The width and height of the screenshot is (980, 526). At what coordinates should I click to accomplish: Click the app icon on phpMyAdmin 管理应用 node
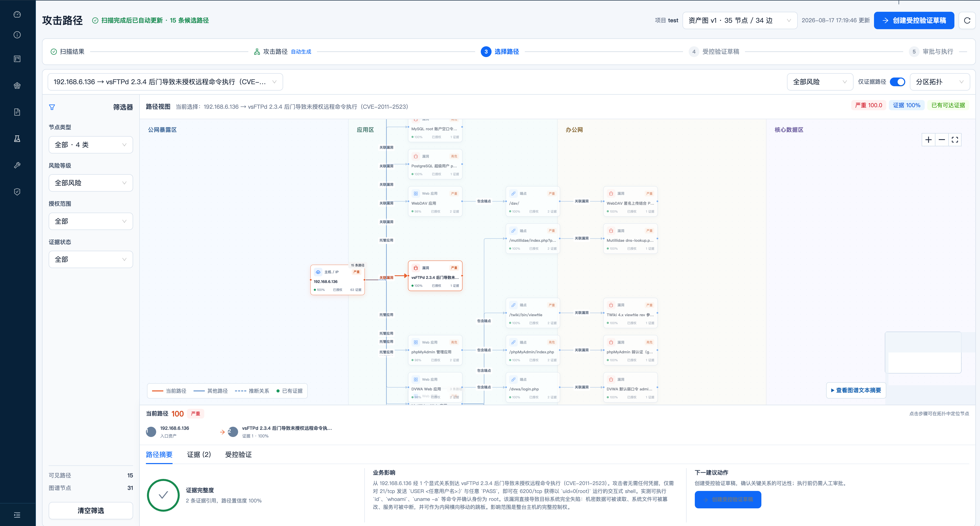(416, 342)
